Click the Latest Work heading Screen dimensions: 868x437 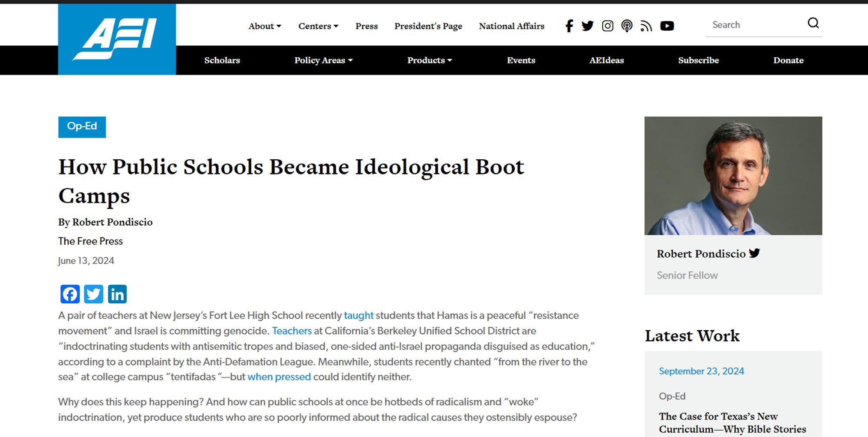(x=692, y=336)
